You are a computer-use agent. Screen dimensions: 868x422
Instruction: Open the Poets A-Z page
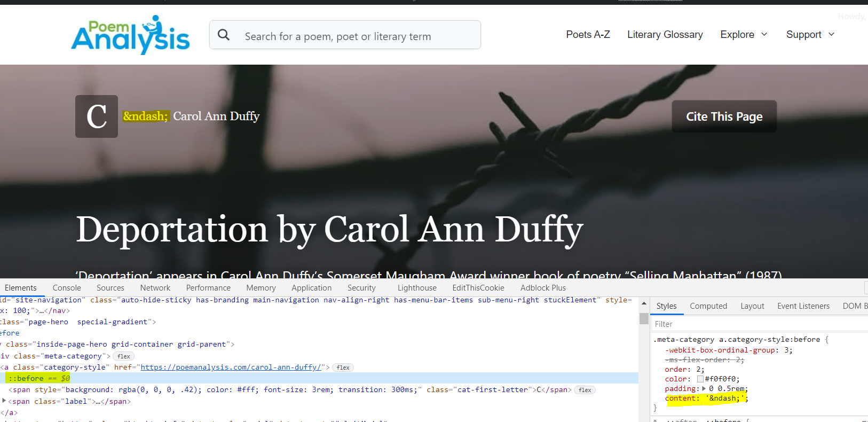(x=588, y=35)
